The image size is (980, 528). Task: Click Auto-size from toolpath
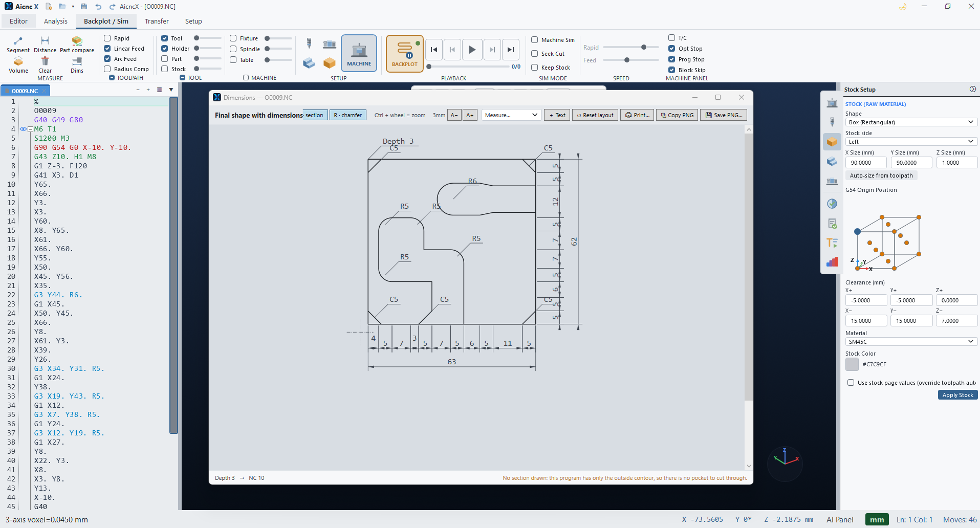[881, 175]
